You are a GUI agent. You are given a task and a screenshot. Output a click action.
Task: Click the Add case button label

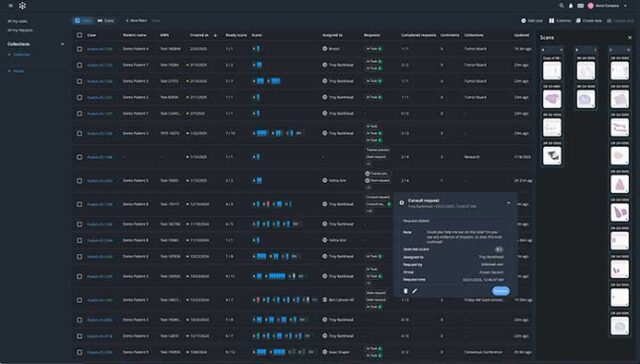[535, 20]
